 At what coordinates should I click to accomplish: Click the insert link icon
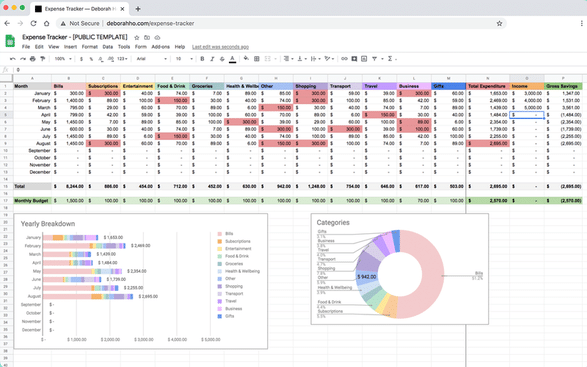click(x=344, y=59)
